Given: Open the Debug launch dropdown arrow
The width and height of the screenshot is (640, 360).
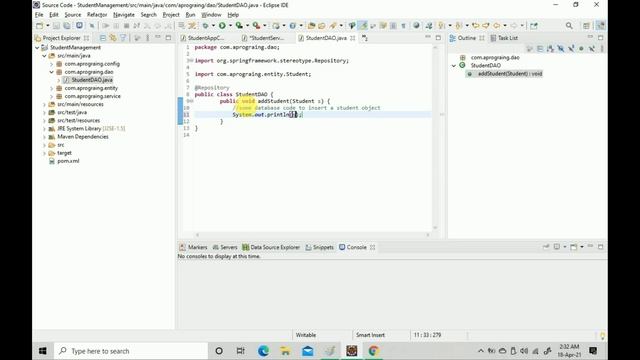Looking at the screenshot, I should tap(213, 26).
